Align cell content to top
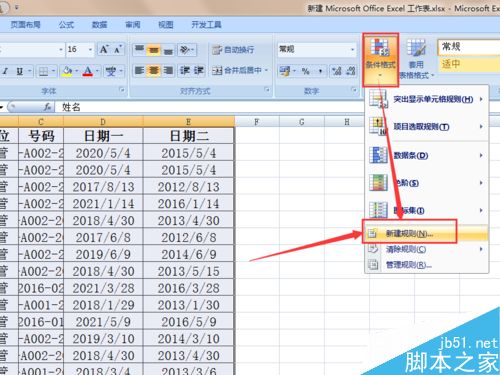500x375 pixels. tap(139, 50)
